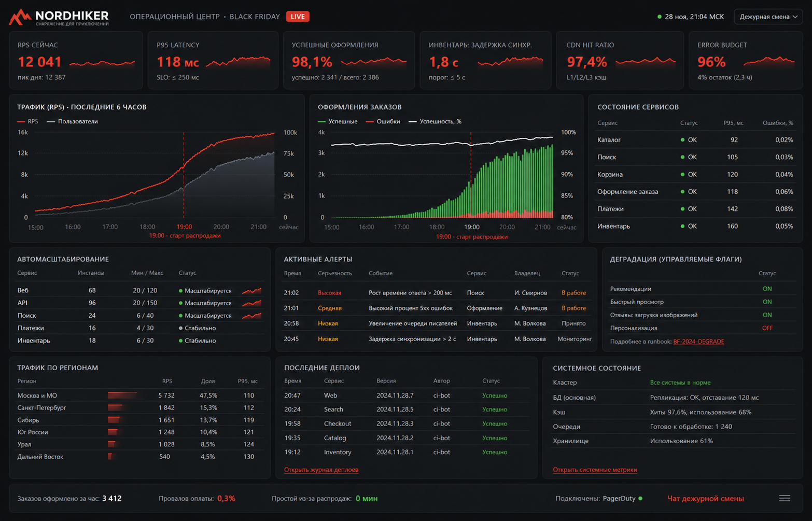
Task: Open the hamburger menu in the footer
Action: 785,498
